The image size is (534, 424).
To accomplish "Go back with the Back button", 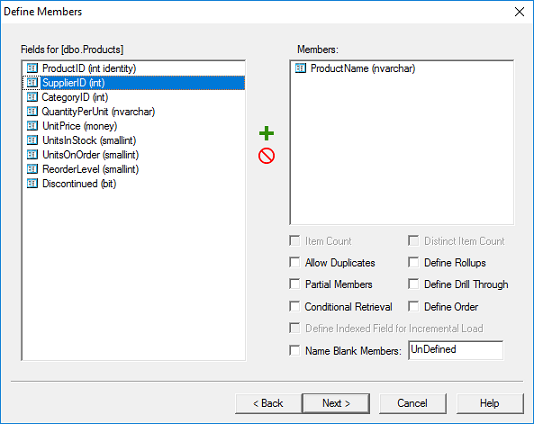I will [268, 404].
